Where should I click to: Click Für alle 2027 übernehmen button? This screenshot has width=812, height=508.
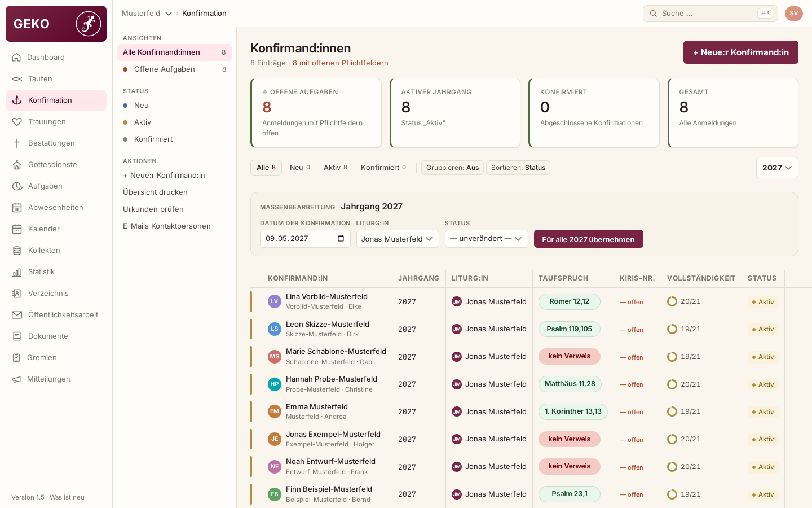click(x=589, y=239)
